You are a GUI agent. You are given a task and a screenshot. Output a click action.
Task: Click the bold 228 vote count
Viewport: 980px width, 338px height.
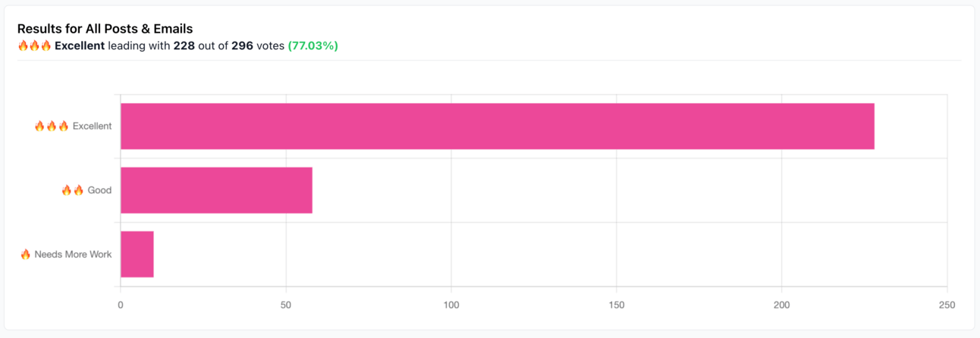(x=184, y=45)
